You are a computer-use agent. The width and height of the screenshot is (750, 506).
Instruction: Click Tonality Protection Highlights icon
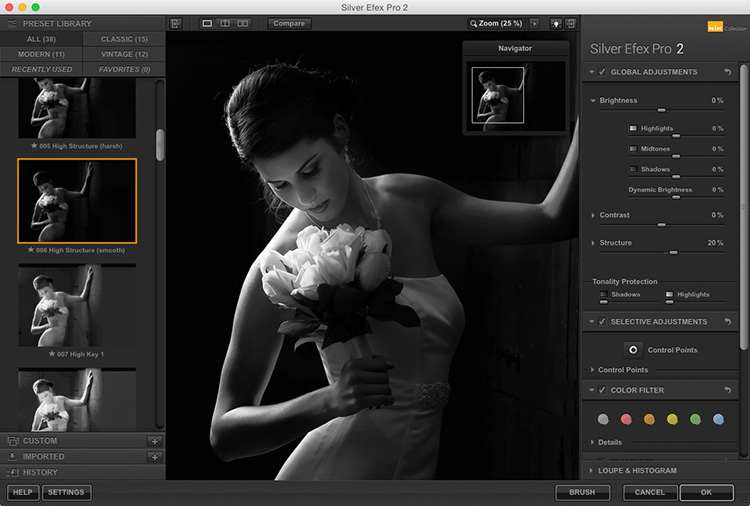669,294
